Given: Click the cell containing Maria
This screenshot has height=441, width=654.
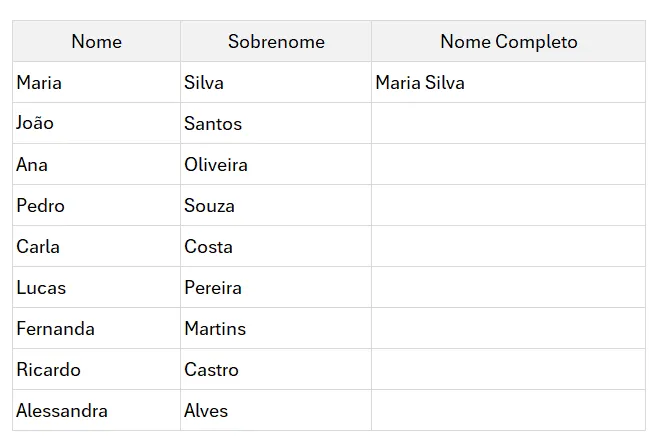Looking at the screenshot, I should [x=96, y=82].
